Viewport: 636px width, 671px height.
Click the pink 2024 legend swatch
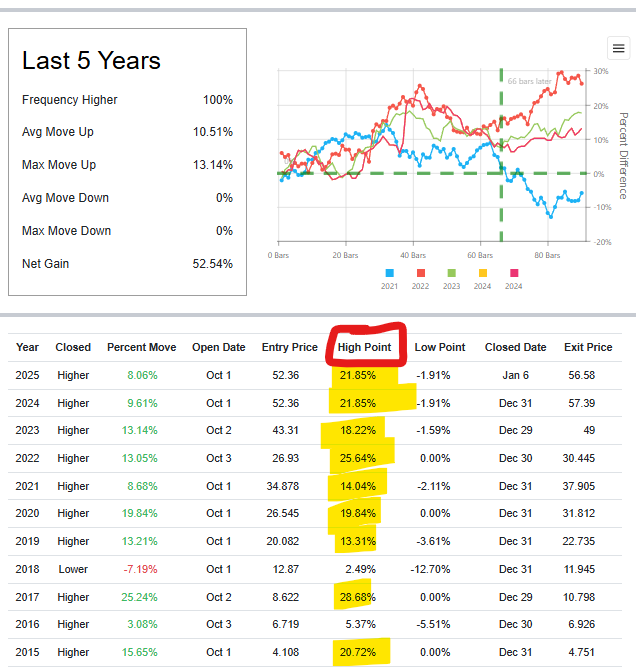tap(516, 272)
